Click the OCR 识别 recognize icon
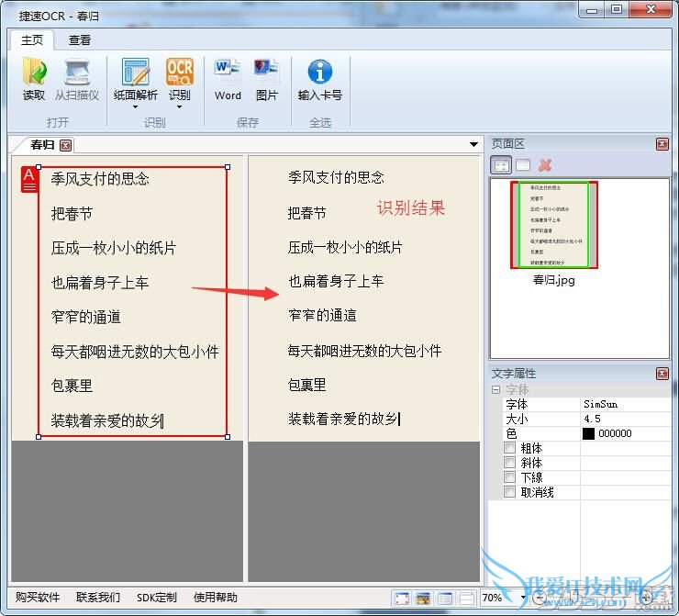Screen dimensions: 679x616 click(x=179, y=72)
